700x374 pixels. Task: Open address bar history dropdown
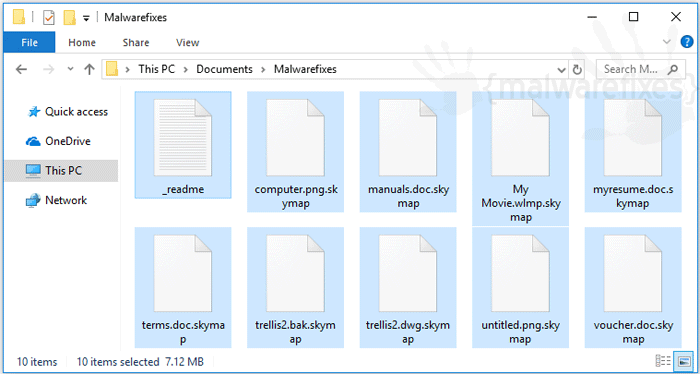coord(562,70)
